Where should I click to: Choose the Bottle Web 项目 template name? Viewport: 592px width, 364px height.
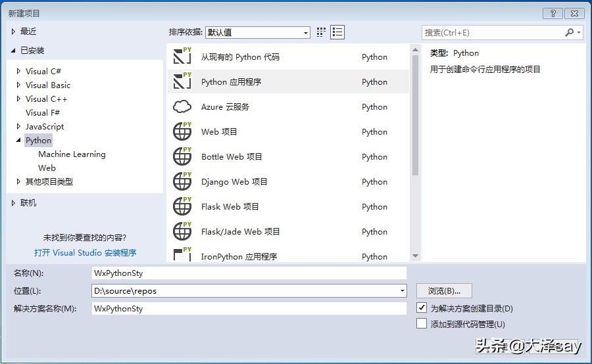(232, 156)
